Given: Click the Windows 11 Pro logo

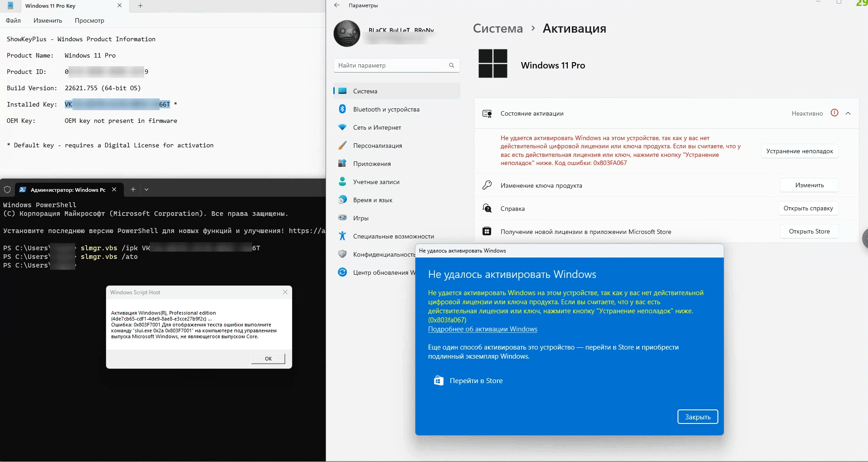Looking at the screenshot, I should tap(493, 63).
